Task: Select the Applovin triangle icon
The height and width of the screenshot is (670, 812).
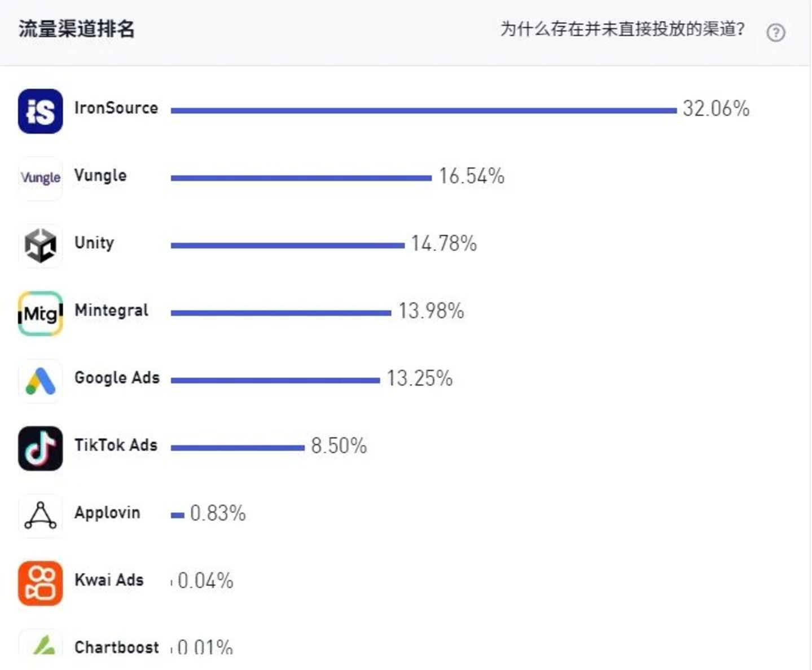Action: click(x=40, y=515)
